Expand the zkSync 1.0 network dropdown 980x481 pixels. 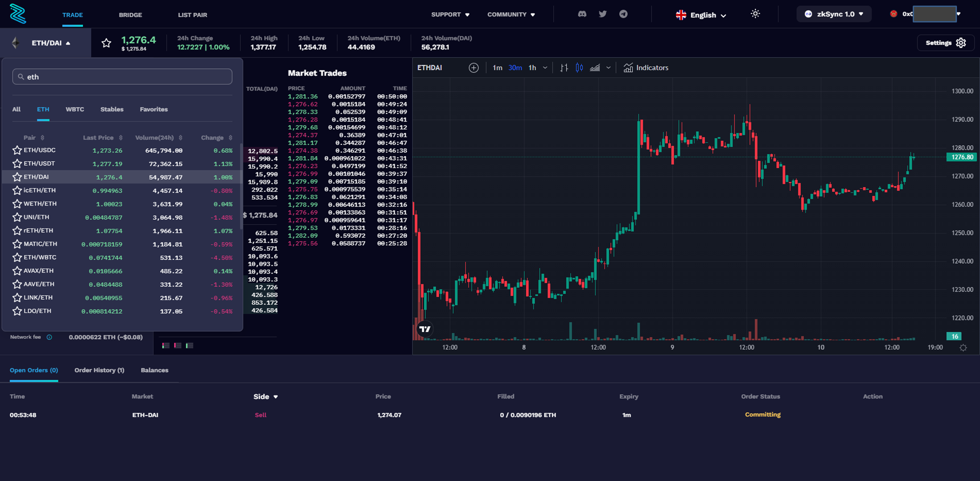point(834,14)
